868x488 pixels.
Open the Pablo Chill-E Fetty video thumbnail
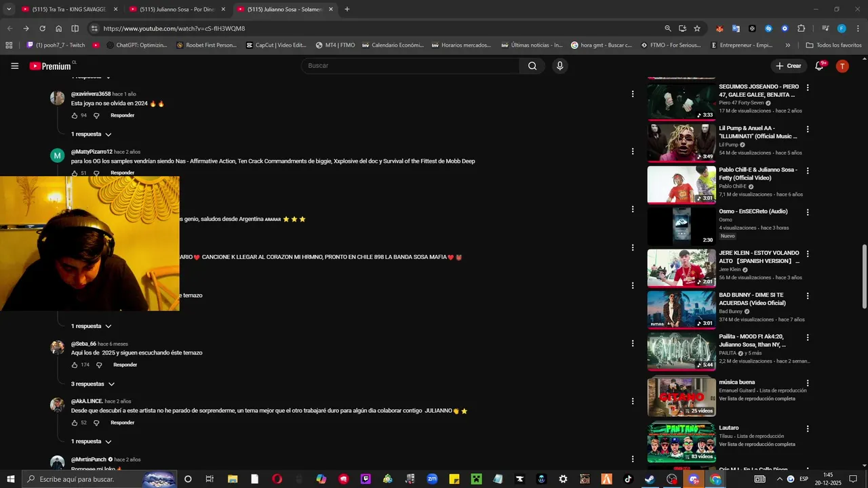(682, 184)
